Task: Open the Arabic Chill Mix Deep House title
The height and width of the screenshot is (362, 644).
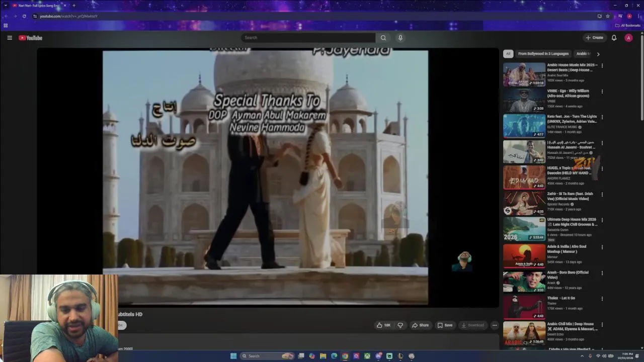Action: 572,326
